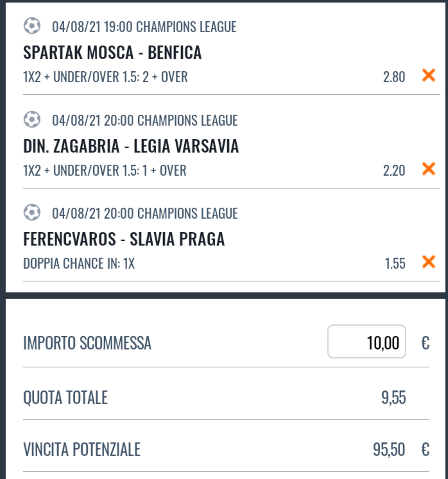Click the Vincita Potenziale 95,50 amount
The height and width of the screenshot is (479, 448).
[x=389, y=450]
